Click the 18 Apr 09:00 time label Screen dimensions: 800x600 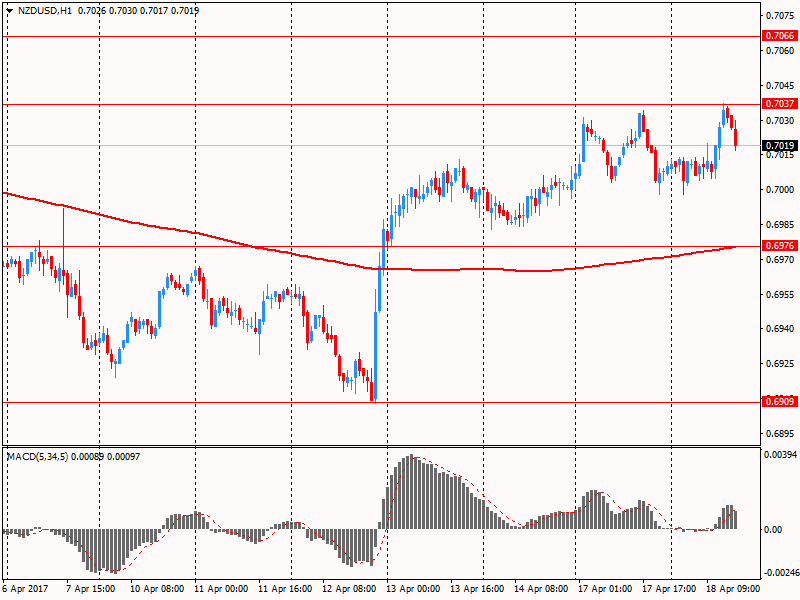click(733, 589)
